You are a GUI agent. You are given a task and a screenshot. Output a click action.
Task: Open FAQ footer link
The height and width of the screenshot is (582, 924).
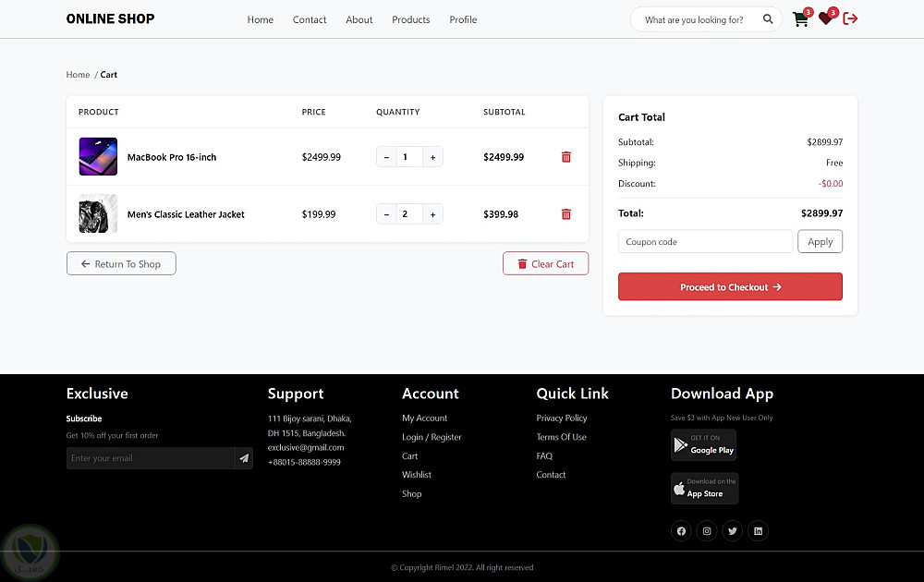(x=544, y=456)
